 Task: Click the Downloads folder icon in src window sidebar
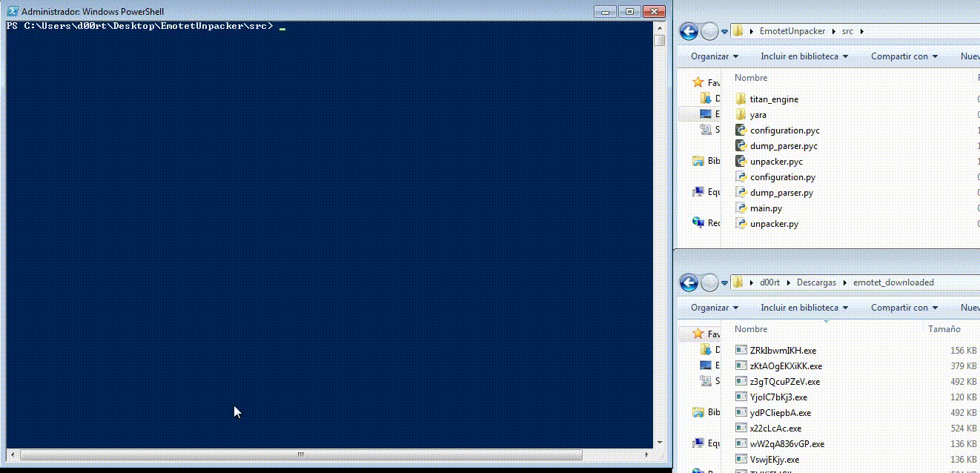coord(707,98)
